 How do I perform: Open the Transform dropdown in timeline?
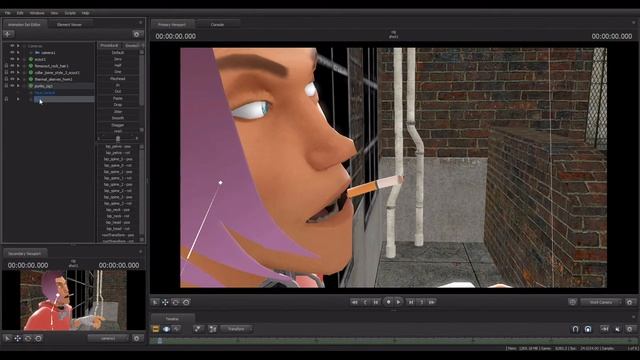point(237,329)
